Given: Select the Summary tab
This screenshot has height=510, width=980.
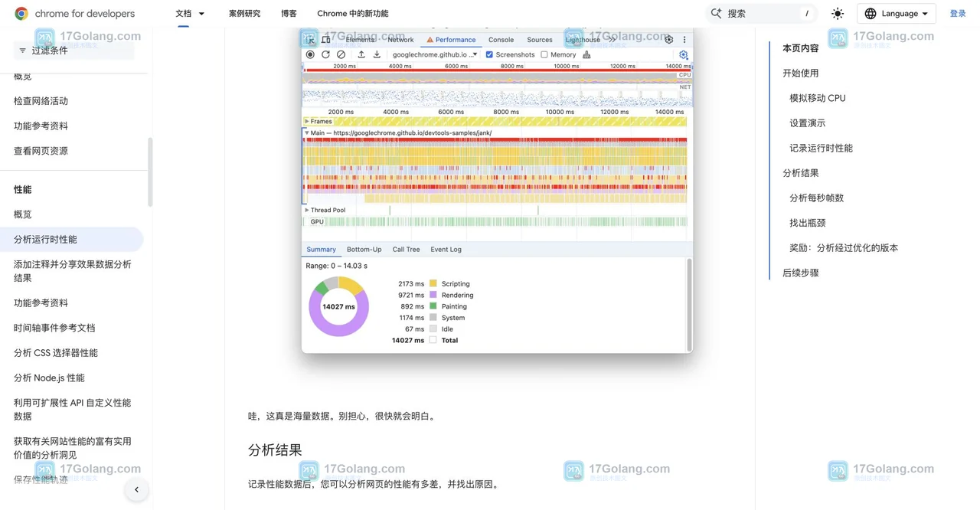Looking at the screenshot, I should [321, 249].
